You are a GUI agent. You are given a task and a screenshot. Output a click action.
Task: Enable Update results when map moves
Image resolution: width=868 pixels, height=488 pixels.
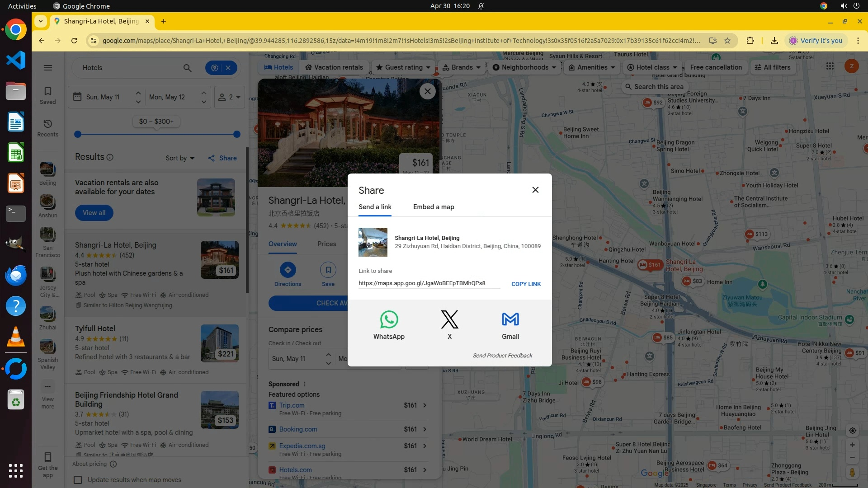point(78,480)
